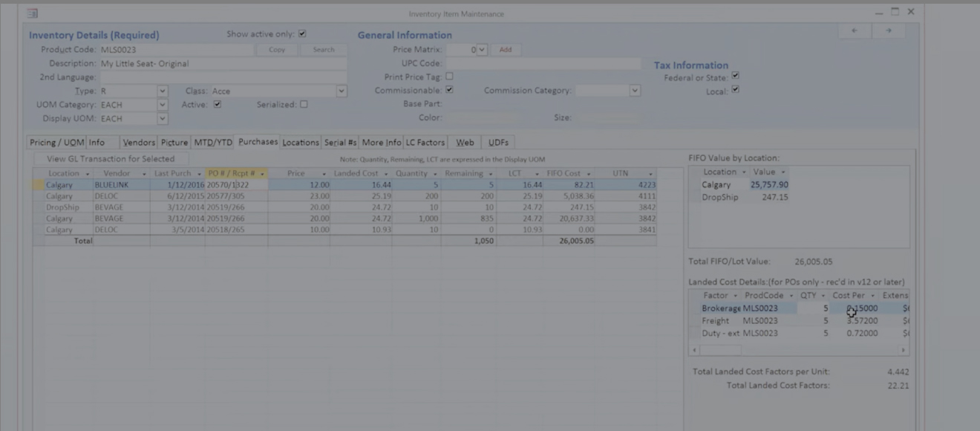Click the Landed Cost Details horizontal scrollbar

point(798,350)
